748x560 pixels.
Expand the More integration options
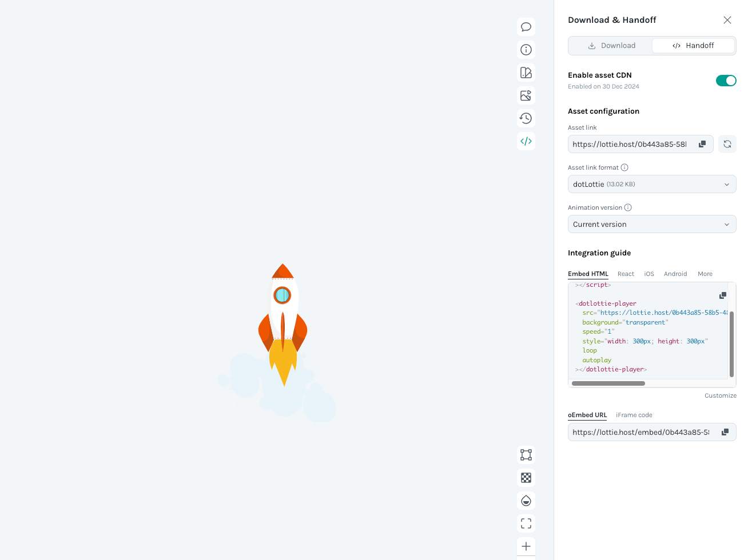(705, 274)
